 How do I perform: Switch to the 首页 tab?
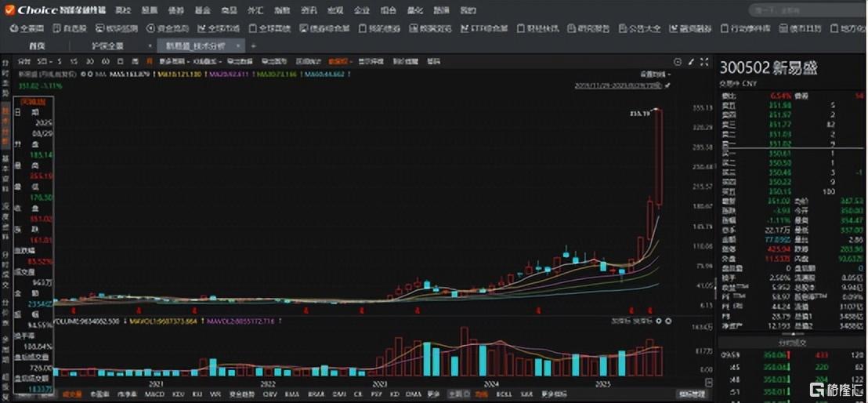tap(37, 46)
